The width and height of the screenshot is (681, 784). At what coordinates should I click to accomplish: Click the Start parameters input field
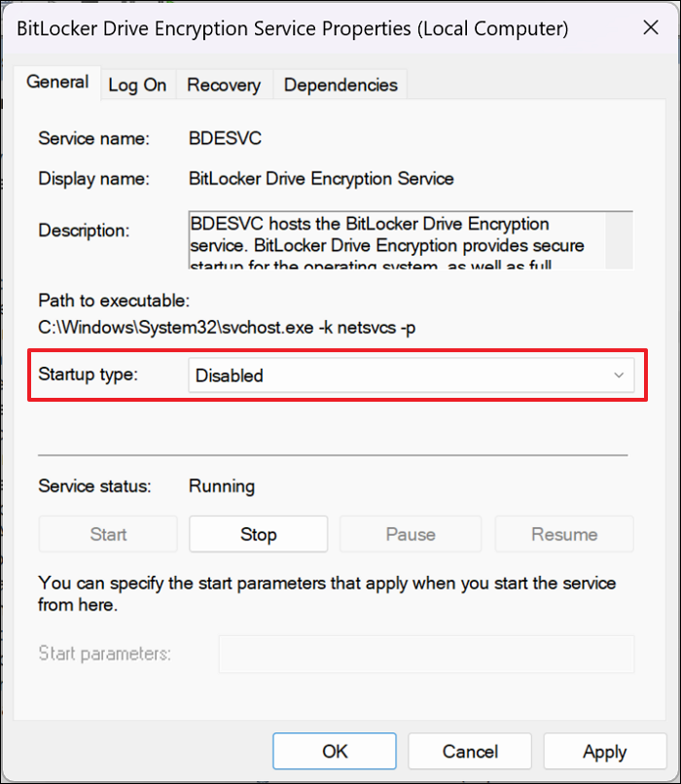pyautogui.click(x=425, y=654)
